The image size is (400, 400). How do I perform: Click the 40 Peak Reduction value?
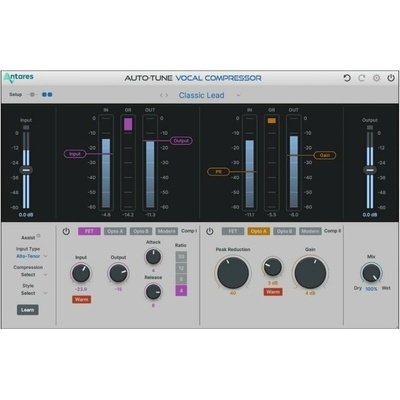pyautogui.click(x=233, y=293)
